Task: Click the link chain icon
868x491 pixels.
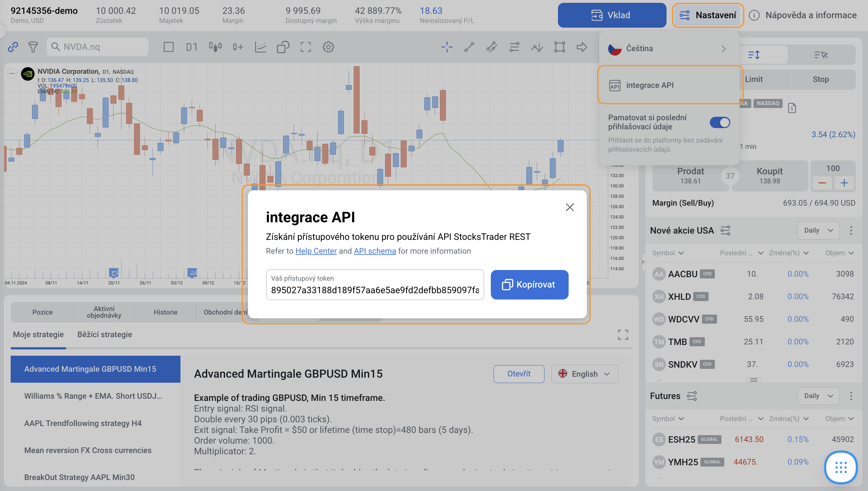Action: tap(13, 47)
